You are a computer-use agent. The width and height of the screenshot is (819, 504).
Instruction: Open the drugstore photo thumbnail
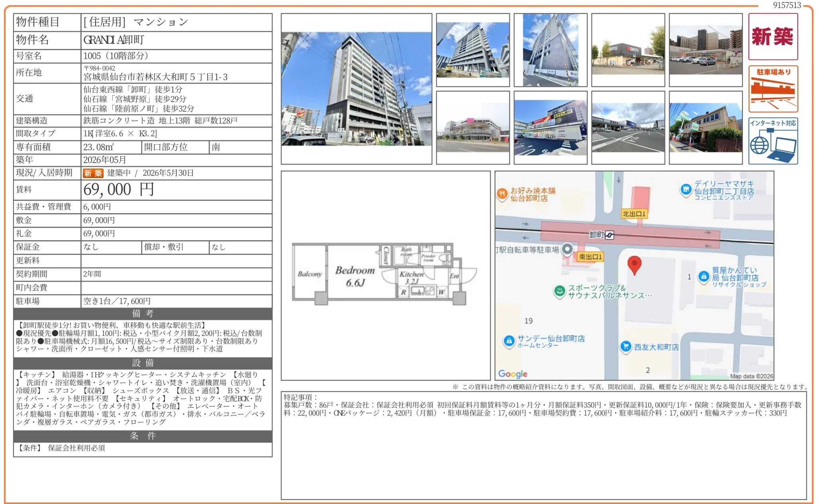(x=551, y=127)
